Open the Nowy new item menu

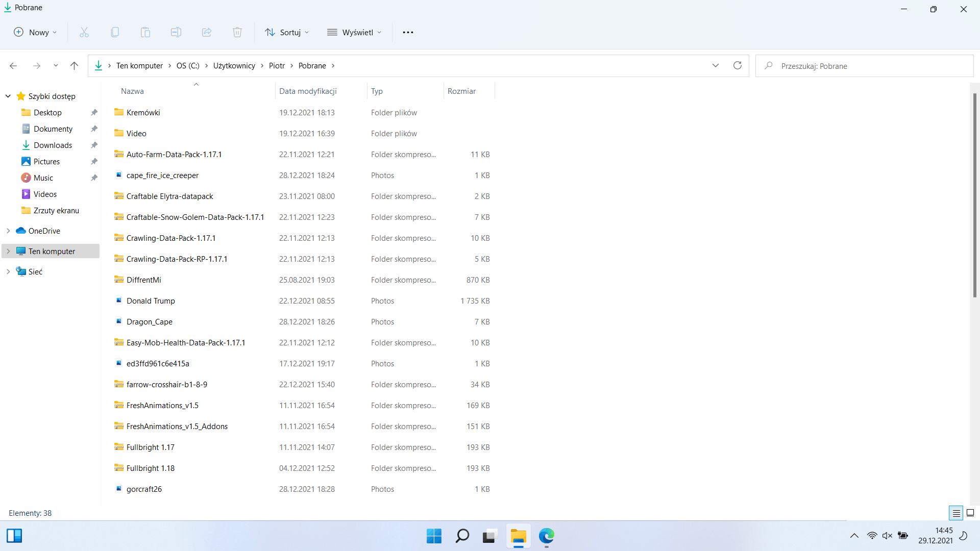[x=35, y=32]
